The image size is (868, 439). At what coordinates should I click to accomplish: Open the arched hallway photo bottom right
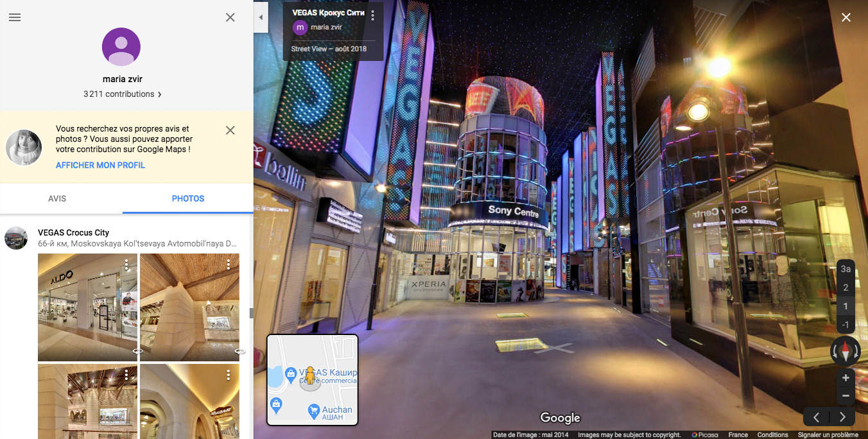(x=189, y=402)
